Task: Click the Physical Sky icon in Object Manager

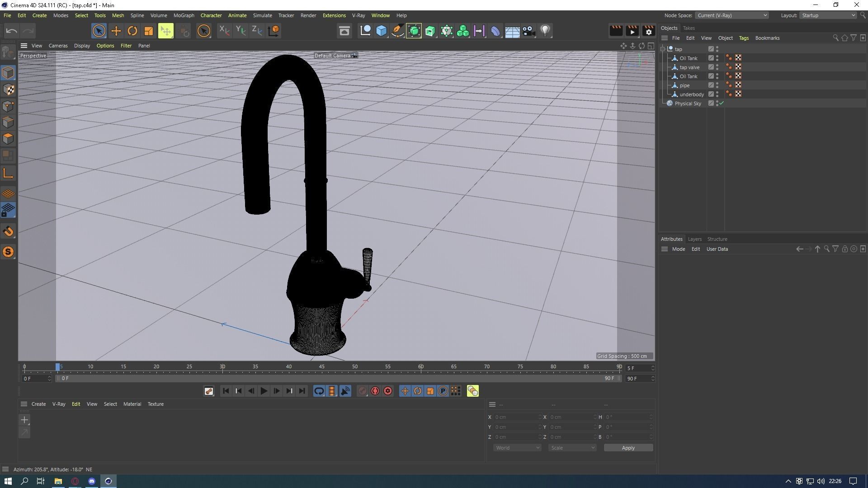Action: [670, 103]
